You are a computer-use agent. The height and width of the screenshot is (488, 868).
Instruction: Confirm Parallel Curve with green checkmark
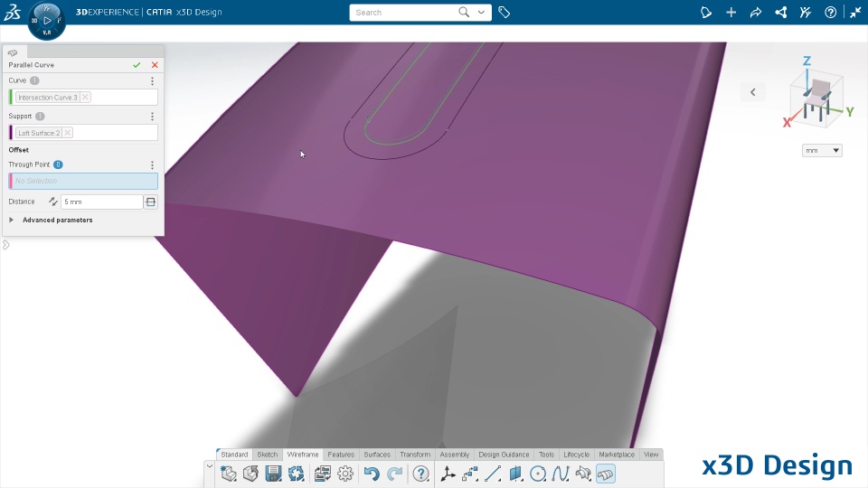[x=137, y=65]
